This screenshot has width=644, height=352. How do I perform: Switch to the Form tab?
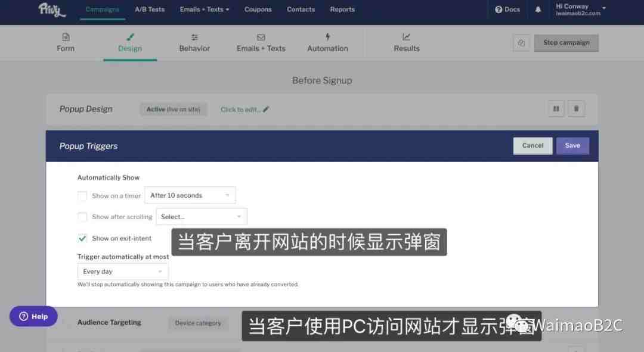(x=66, y=43)
